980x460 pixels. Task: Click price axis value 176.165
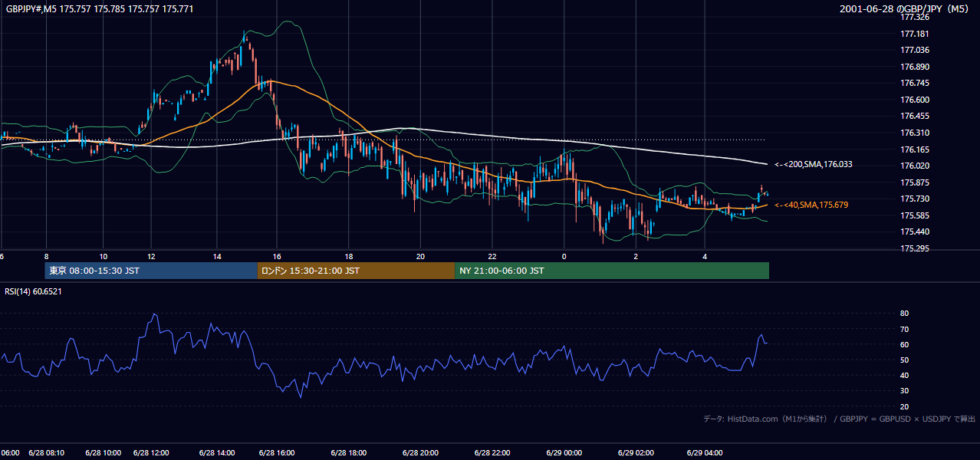[x=914, y=149]
